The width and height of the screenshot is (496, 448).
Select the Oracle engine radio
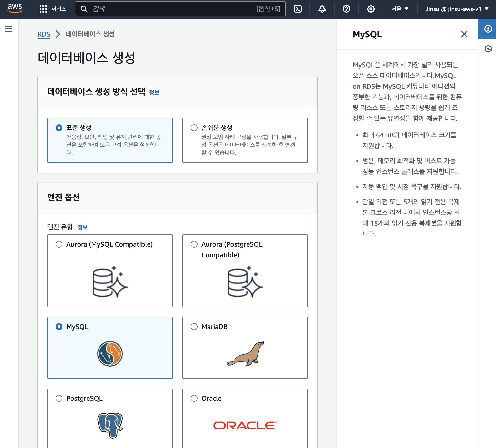[x=194, y=398]
